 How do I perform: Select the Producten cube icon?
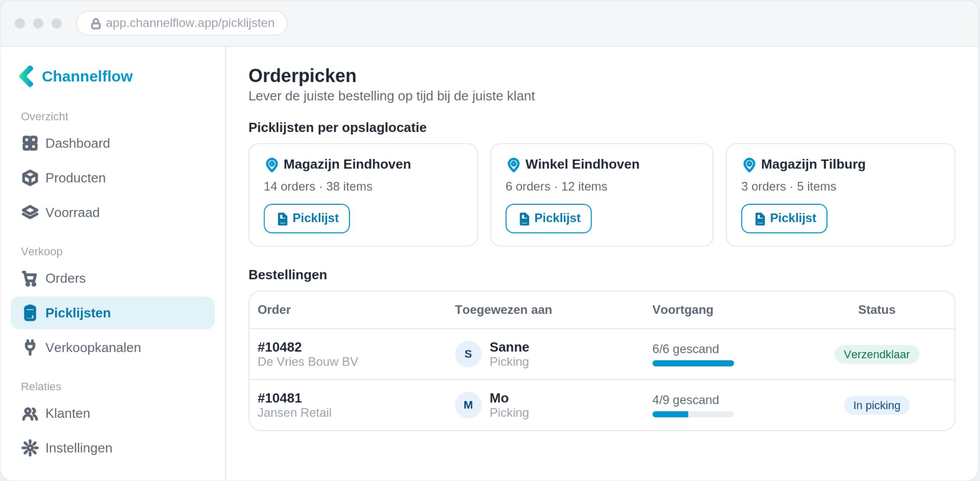click(30, 178)
